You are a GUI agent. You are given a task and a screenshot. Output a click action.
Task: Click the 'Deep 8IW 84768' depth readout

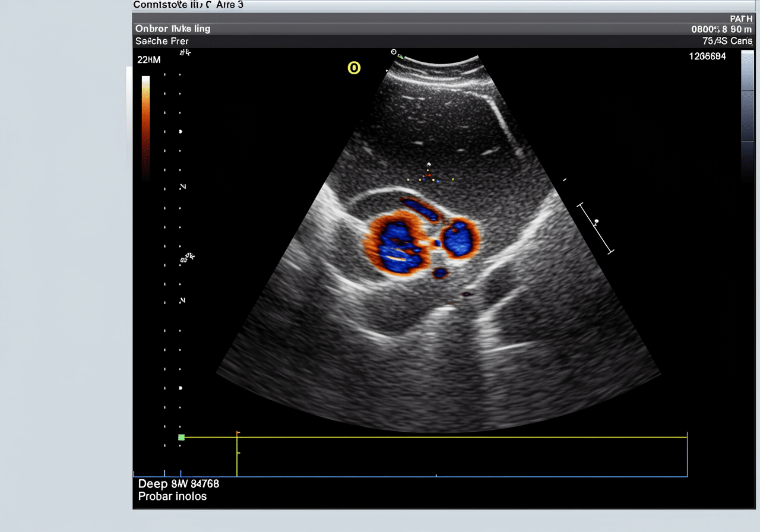point(179,483)
